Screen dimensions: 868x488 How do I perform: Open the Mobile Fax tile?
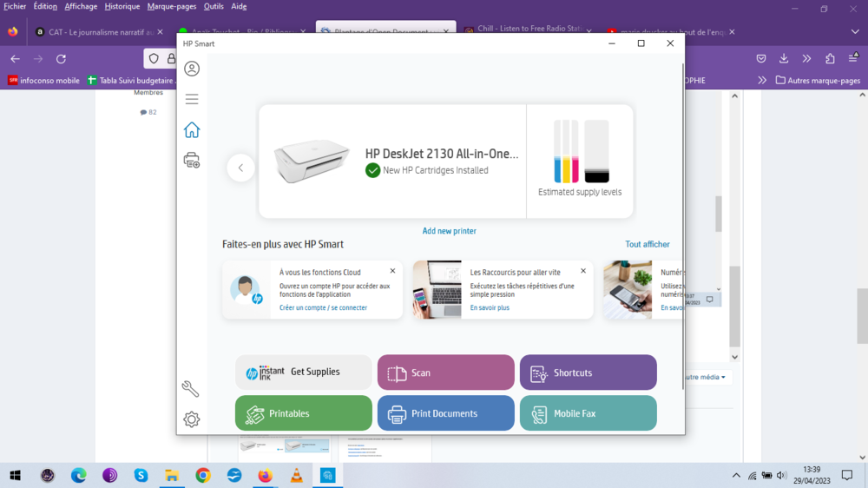(588, 413)
